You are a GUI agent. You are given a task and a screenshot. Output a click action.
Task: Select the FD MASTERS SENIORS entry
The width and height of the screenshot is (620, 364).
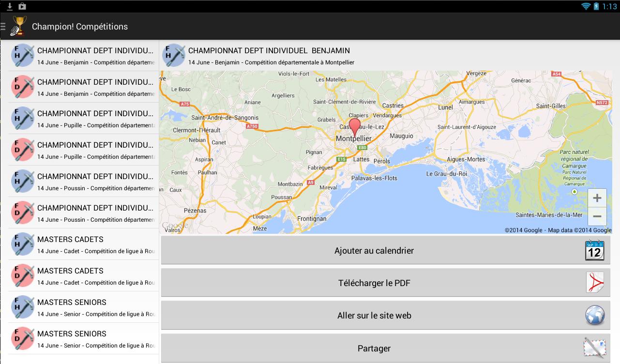point(83,338)
